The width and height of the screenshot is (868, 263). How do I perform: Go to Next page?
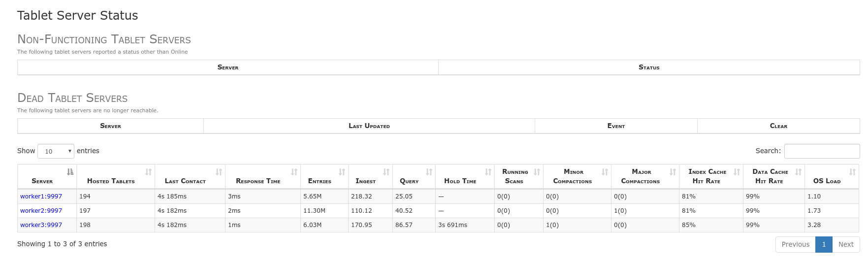pos(846,244)
